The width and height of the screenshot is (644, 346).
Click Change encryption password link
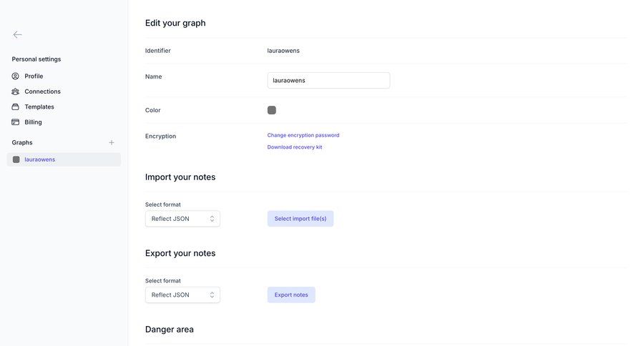(x=303, y=135)
